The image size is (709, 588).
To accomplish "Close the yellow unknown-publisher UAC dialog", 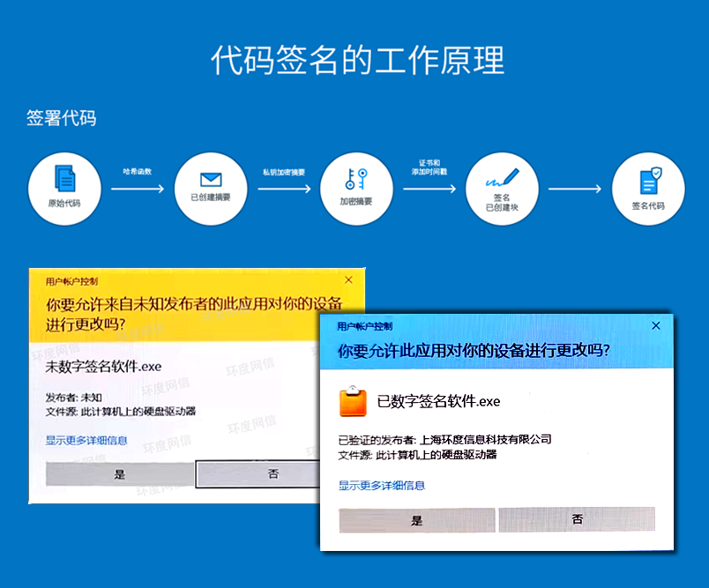I will pyautogui.click(x=349, y=279).
